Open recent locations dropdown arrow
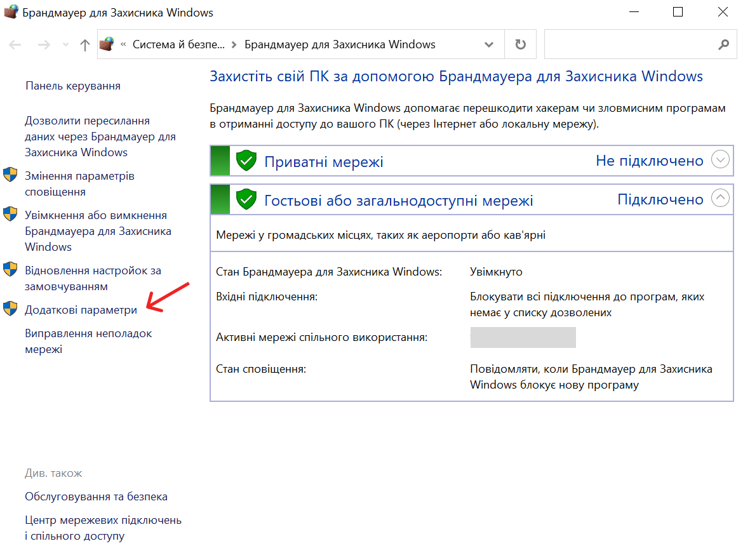The height and width of the screenshot is (560, 743). (x=65, y=45)
